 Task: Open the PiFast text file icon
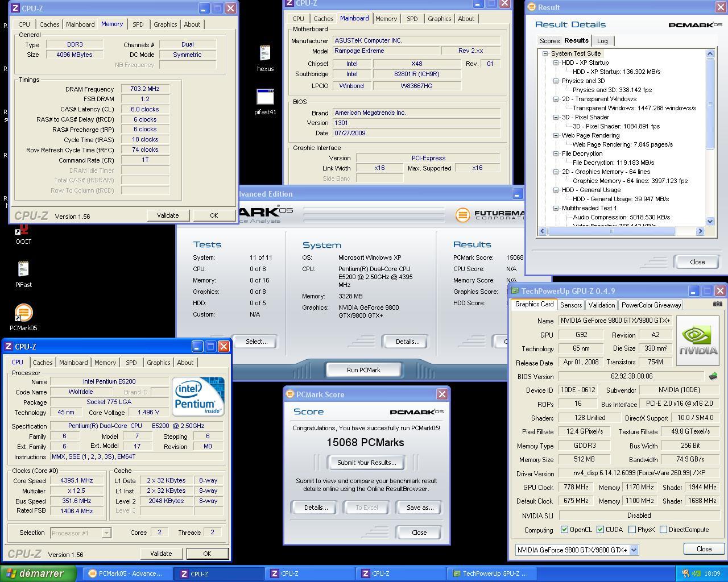click(23, 274)
